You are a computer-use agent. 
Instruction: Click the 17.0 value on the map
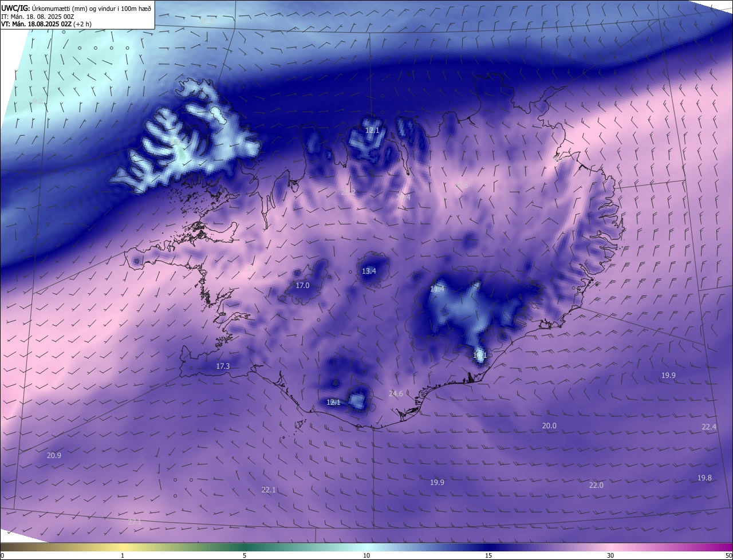[302, 285]
